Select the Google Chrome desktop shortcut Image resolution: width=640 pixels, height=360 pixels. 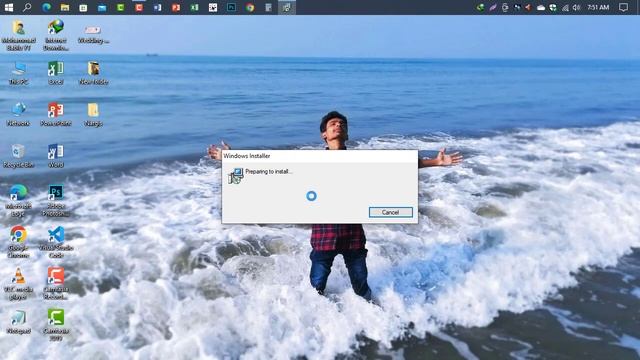click(x=18, y=242)
